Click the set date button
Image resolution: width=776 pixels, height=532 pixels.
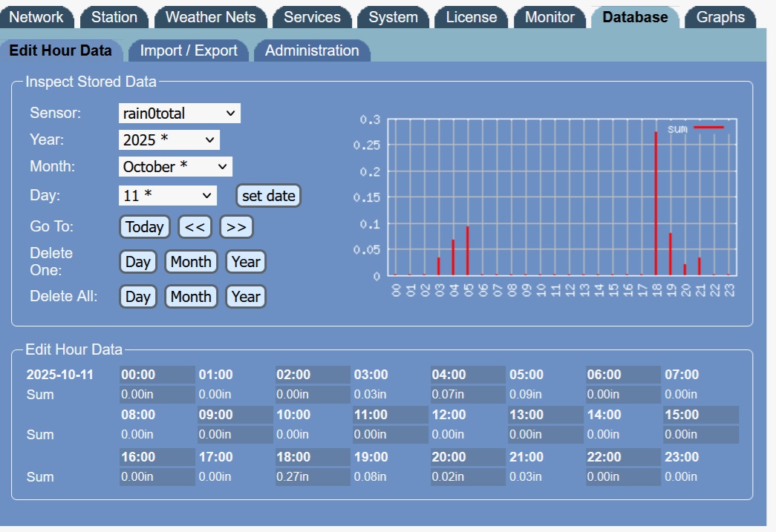pyautogui.click(x=268, y=196)
